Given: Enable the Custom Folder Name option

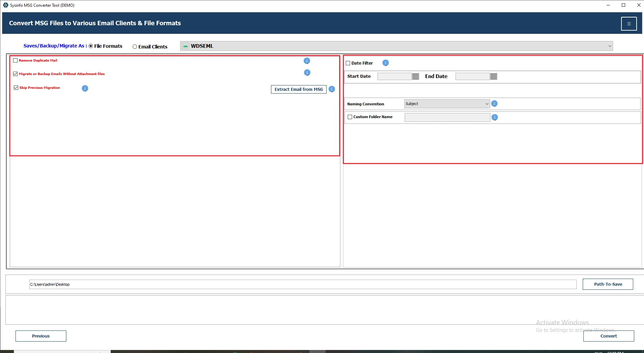Looking at the screenshot, I should (x=350, y=117).
